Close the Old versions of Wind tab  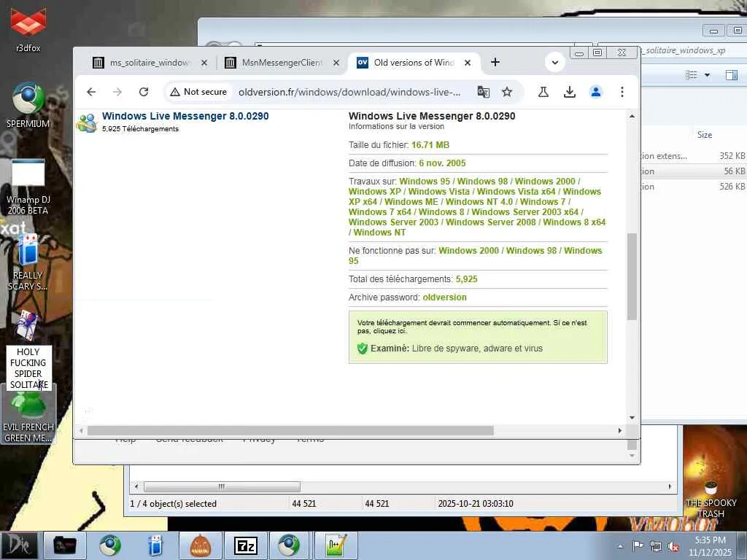[468, 63]
